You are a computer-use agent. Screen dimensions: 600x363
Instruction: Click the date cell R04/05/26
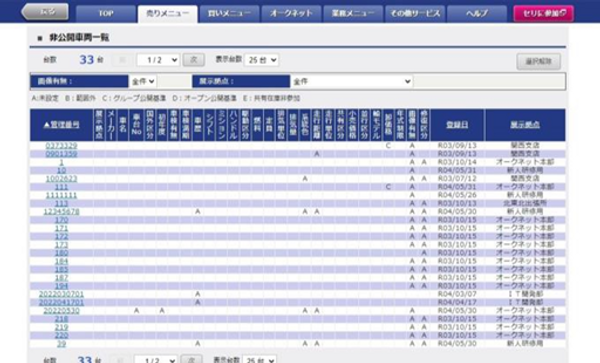pyautogui.click(x=457, y=195)
